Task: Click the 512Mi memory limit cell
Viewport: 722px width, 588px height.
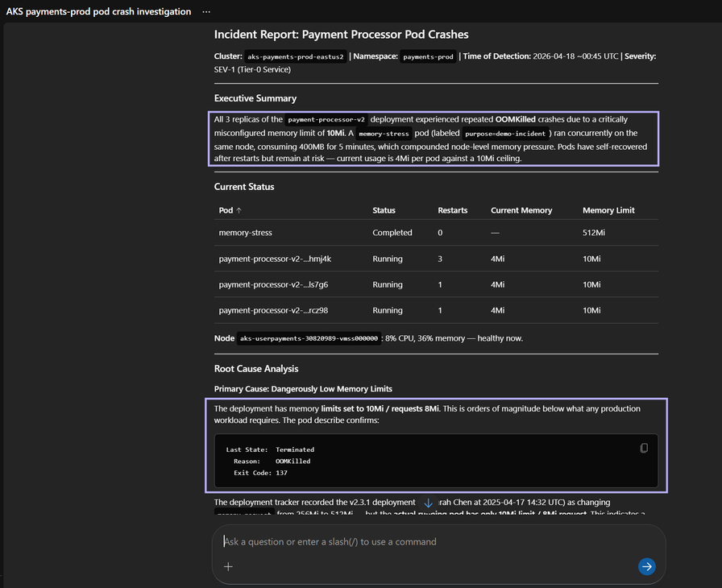Action: [594, 233]
